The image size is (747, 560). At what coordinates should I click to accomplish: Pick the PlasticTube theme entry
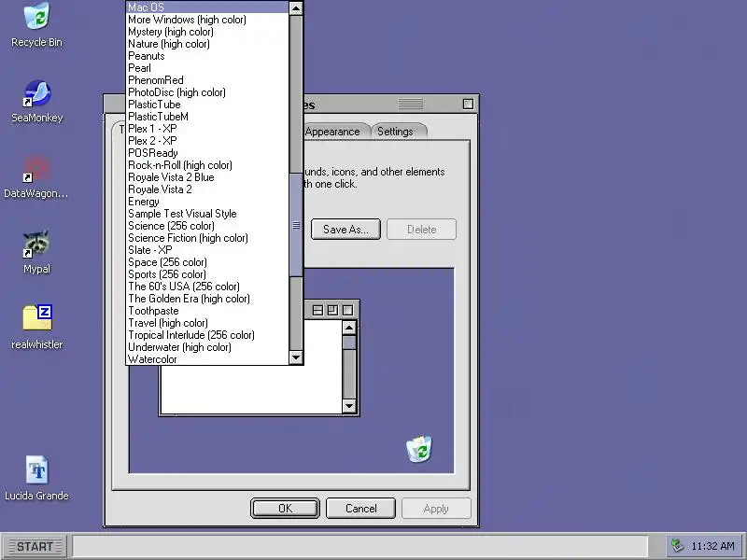point(207,105)
